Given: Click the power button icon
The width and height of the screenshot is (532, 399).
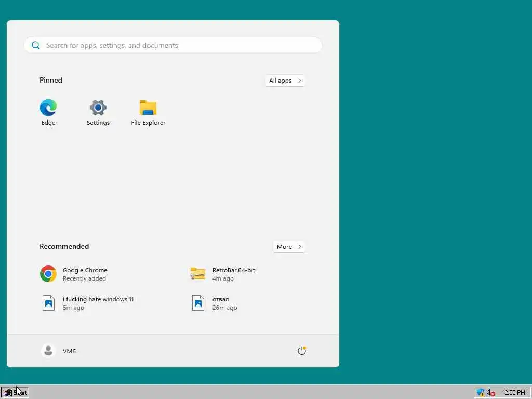Looking at the screenshot, I should [x=302, y=351].
